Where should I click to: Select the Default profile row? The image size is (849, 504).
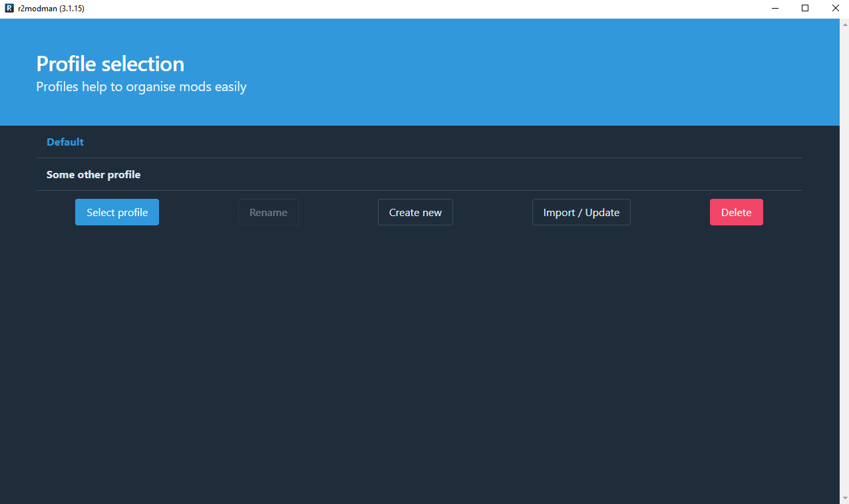[419, 142]
